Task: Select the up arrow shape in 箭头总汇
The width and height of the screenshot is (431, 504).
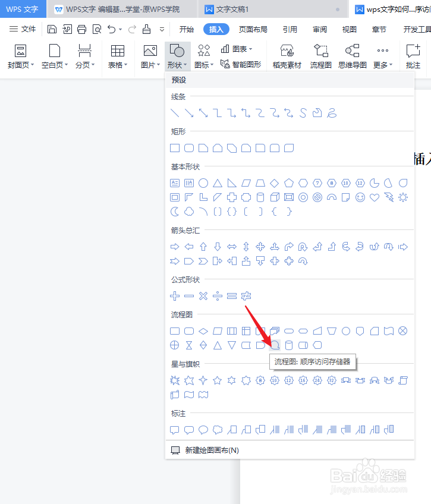Action: [203, 247]
